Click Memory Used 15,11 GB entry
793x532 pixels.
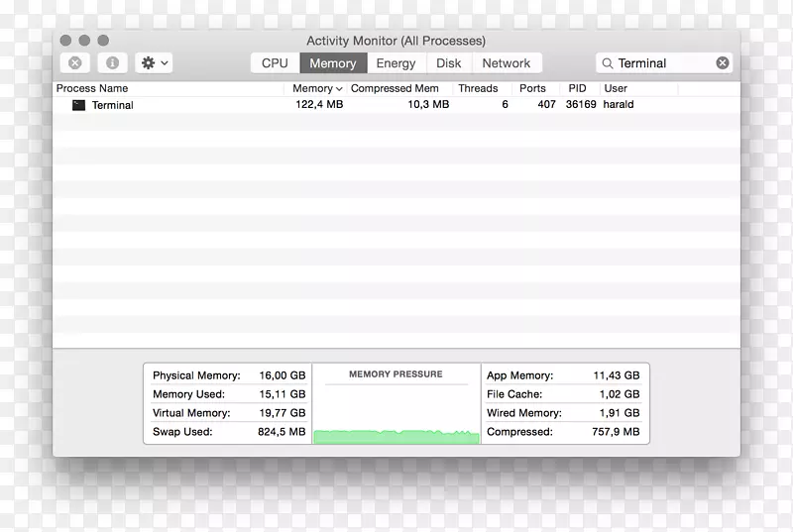[229, 394]
